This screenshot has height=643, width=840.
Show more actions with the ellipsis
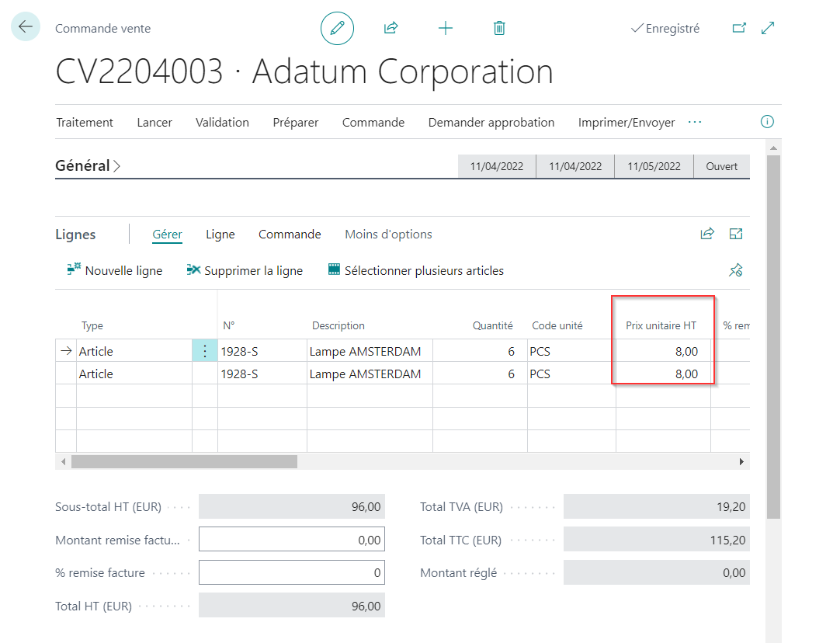[695, 122]
